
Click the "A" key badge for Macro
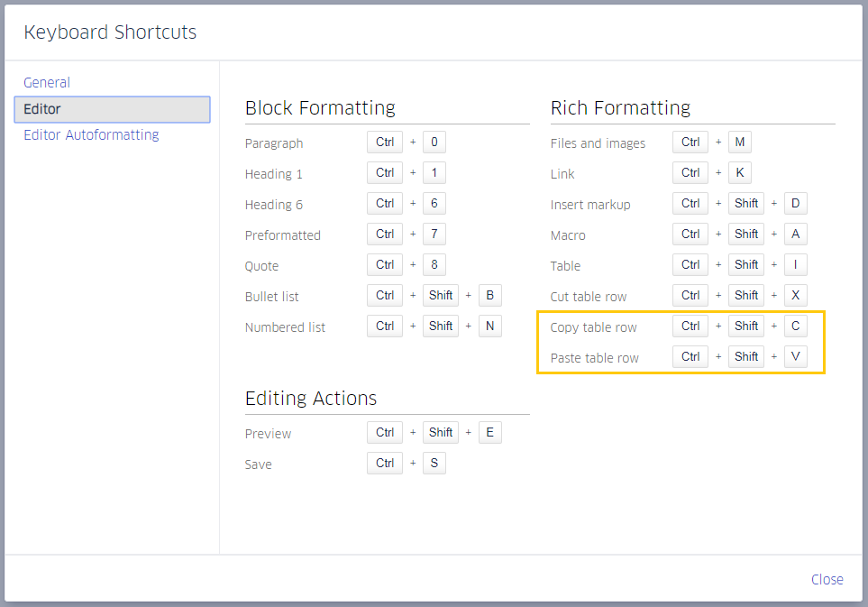point(795,234)
